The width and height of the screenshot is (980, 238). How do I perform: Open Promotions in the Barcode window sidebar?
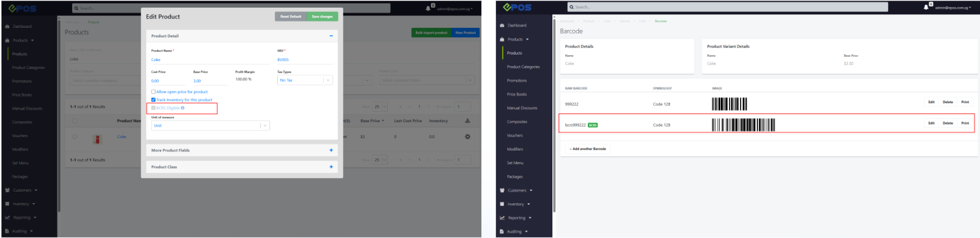tap(517, 80)
